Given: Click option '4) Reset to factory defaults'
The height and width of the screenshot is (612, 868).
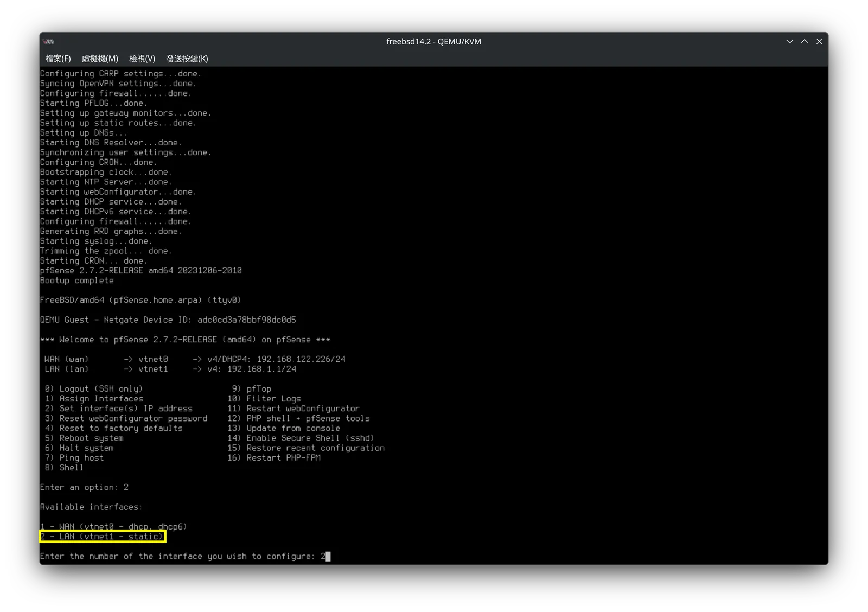Looking at the screenshot, I should 113,428.
